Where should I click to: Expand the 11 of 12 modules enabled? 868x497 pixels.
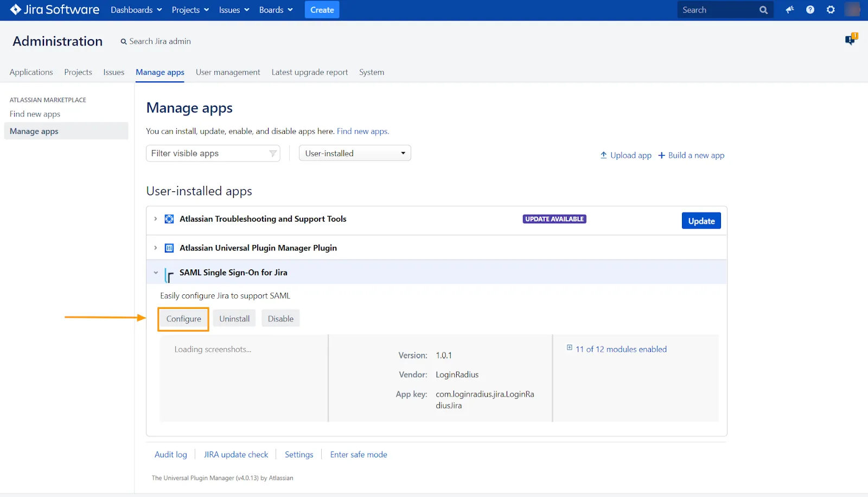coord(621,350)
